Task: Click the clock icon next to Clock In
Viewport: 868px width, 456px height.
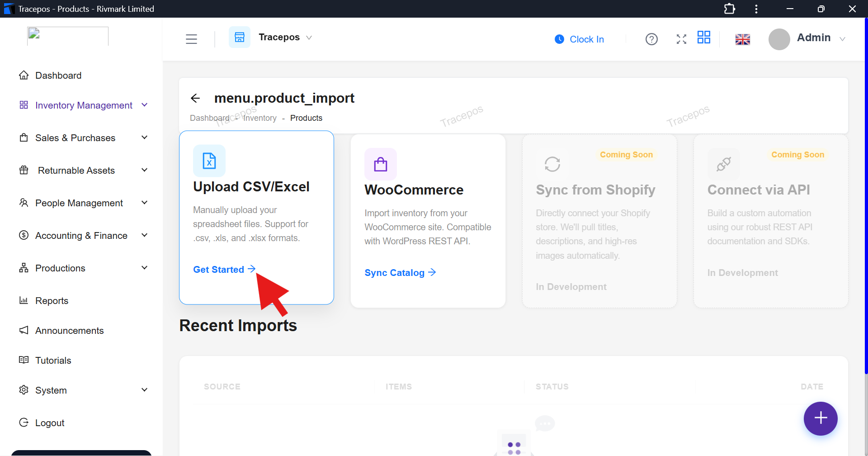Action: click(559, 39)
